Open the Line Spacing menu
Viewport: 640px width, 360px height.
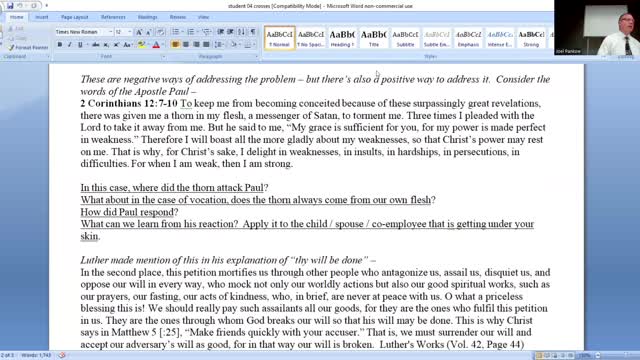(219, 44)
